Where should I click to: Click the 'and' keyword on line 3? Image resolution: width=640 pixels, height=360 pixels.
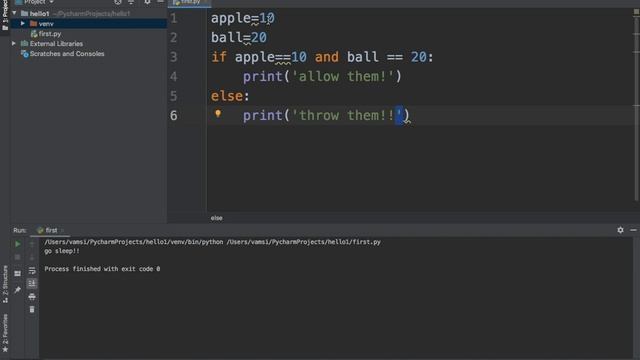click(327, 57)
